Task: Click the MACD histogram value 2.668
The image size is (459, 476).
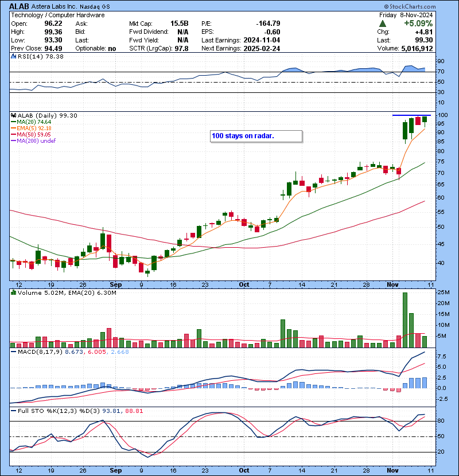Action: (x=120, y=352)
